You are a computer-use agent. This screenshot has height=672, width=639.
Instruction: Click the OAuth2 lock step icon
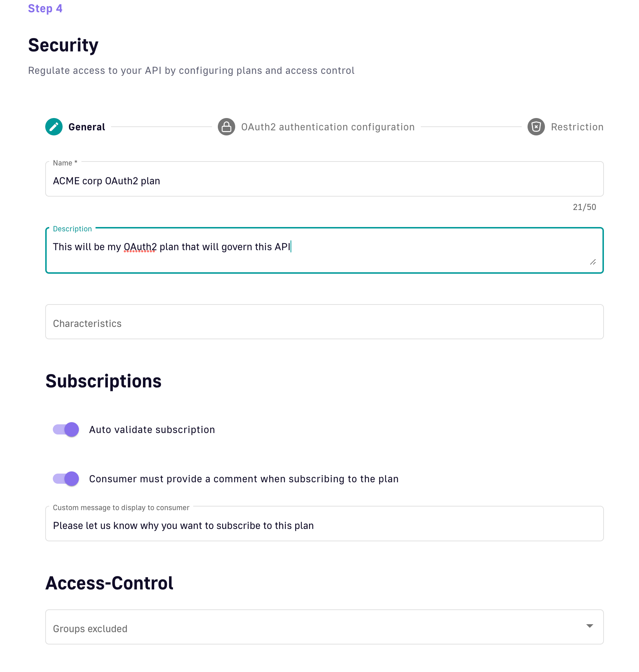coord(227,127)
